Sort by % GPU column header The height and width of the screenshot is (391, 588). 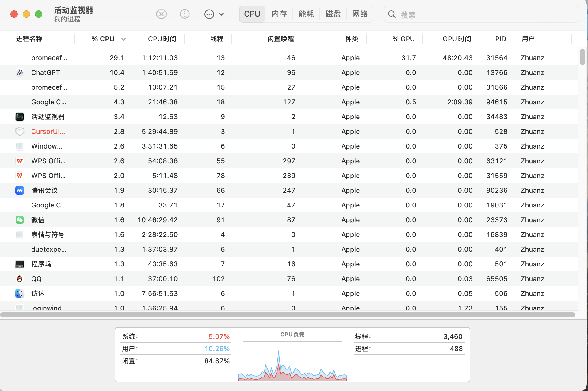(403, 39)
